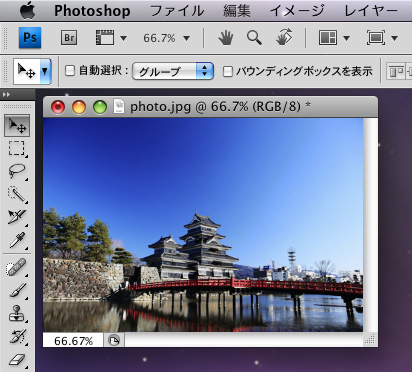Select the Rectangular Marquee tool
The height and width of the screenshot is (372, 412).
[x=17, y=148]
